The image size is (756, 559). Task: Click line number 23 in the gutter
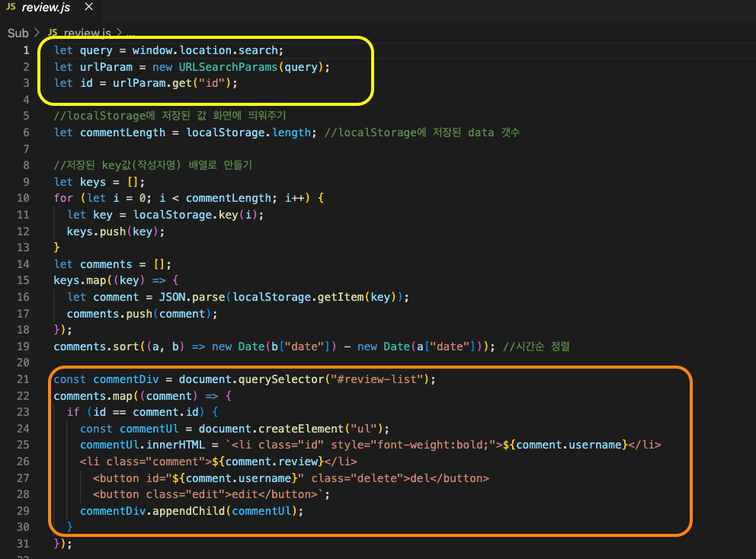[23, 412]
